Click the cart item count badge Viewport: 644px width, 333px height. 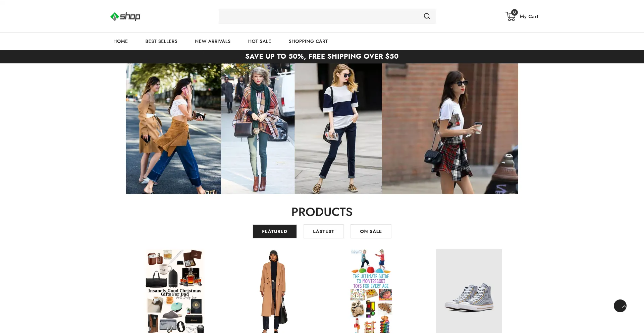(514, 12)
